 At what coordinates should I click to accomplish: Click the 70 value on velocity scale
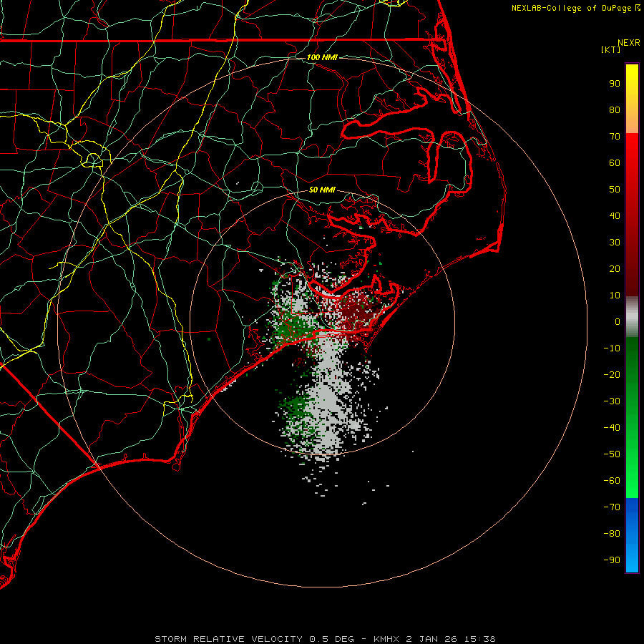(x=615, y=137)
